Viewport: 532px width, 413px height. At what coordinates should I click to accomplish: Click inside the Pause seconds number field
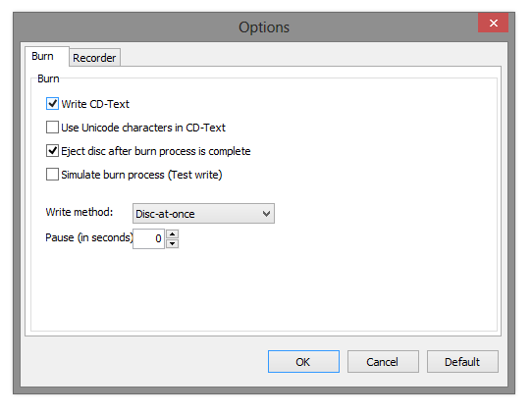click(x=148, y=238)
